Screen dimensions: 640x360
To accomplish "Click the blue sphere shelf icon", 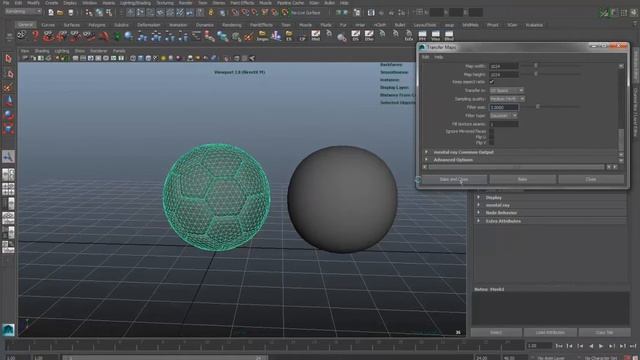I will tap(129, 36).
